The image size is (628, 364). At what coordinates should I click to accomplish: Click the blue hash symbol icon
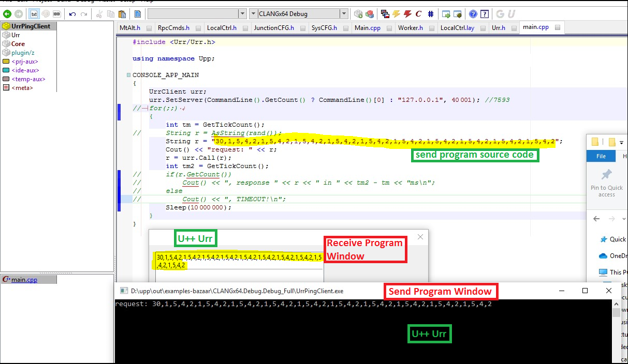[431, 14]
